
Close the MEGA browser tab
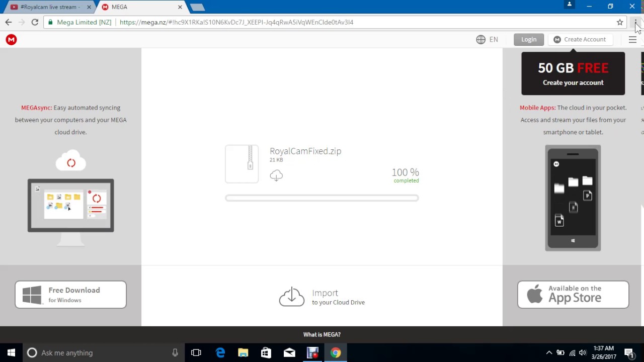[180, 7]
